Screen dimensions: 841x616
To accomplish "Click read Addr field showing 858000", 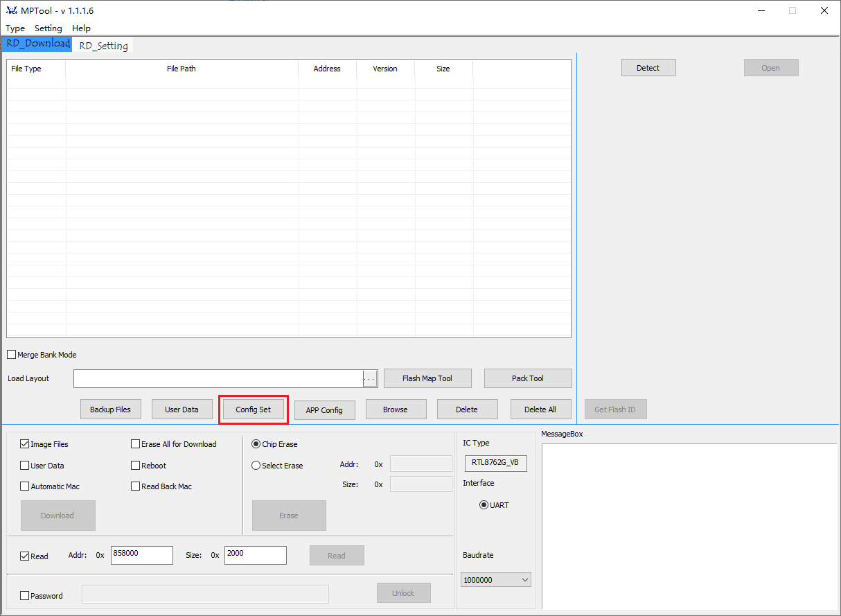I will [x=141, y=555].
